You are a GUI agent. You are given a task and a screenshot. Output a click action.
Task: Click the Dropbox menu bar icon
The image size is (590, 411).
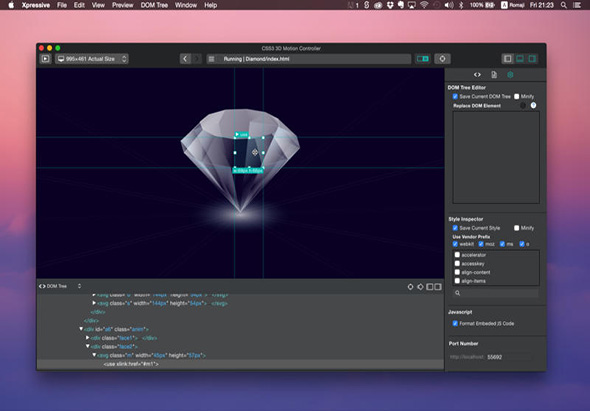coord(390,5)
